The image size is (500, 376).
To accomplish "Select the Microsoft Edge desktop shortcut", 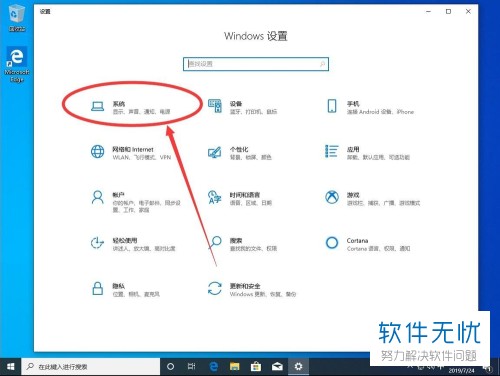I will 17,65.
